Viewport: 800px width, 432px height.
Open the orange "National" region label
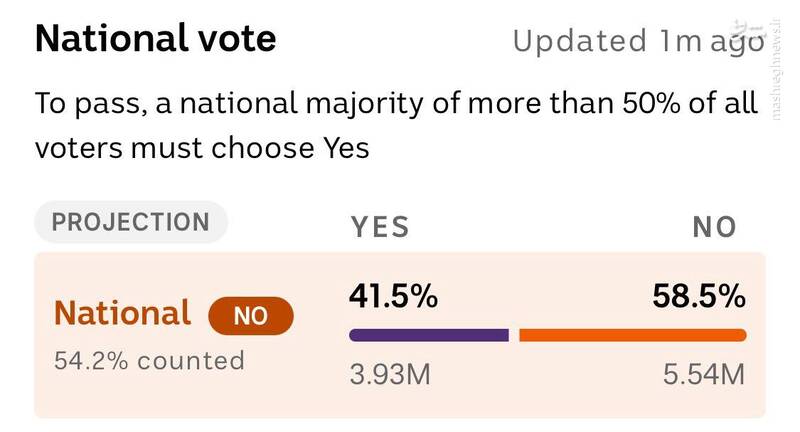[122, 313]
